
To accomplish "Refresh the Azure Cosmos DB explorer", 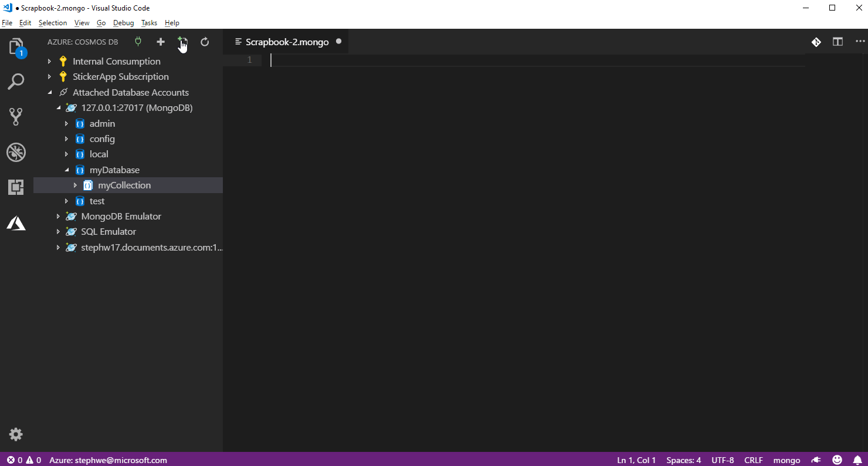I will (205, 42).
